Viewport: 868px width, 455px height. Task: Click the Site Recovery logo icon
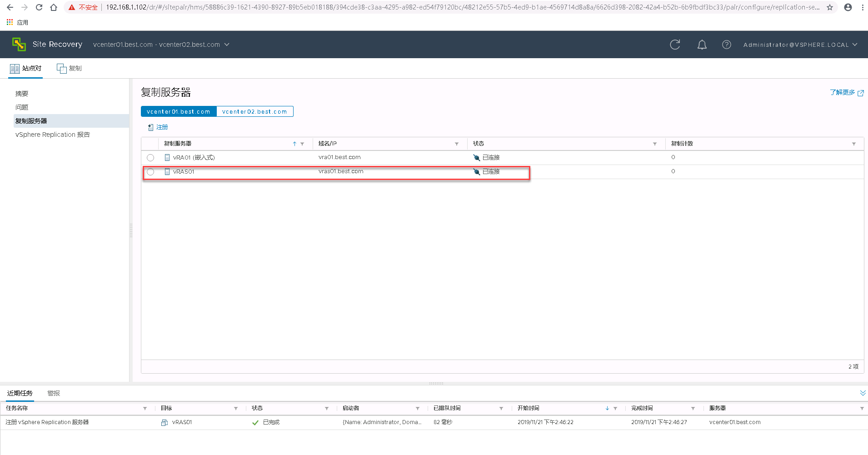click(x=19, y=44)
